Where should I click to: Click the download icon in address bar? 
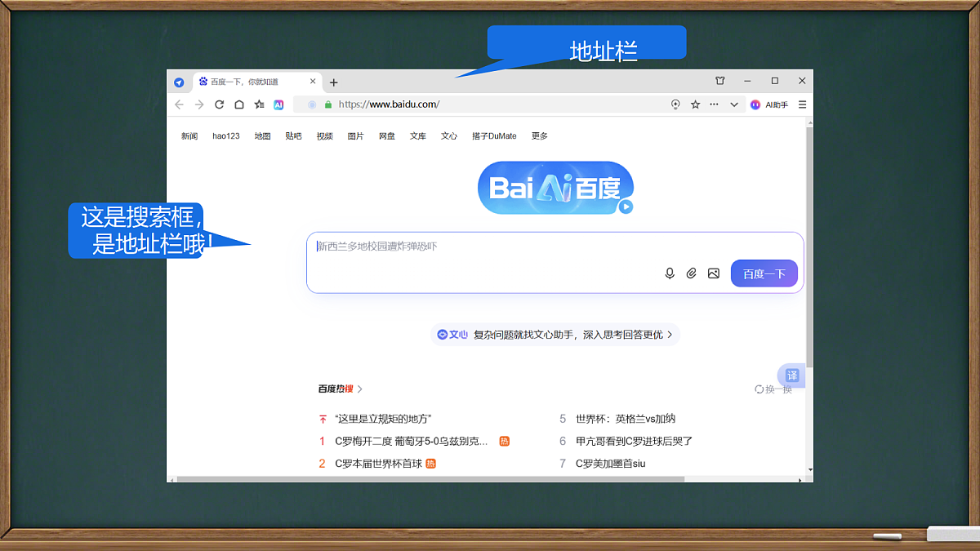coord(675,104)
